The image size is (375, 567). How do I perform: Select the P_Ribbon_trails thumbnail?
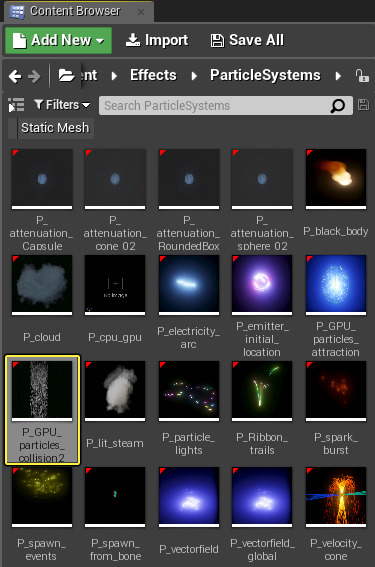[262, 391]
